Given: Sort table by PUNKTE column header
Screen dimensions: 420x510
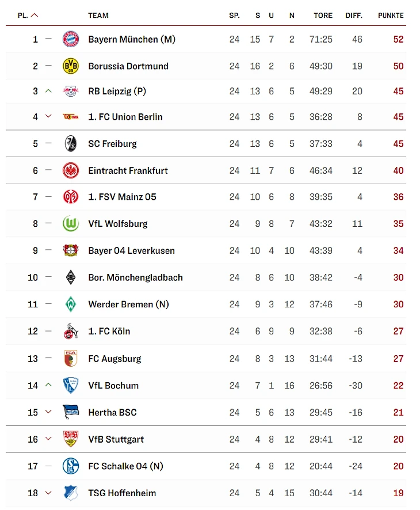Looking at the screenshot, I should (x=391, y=16).
